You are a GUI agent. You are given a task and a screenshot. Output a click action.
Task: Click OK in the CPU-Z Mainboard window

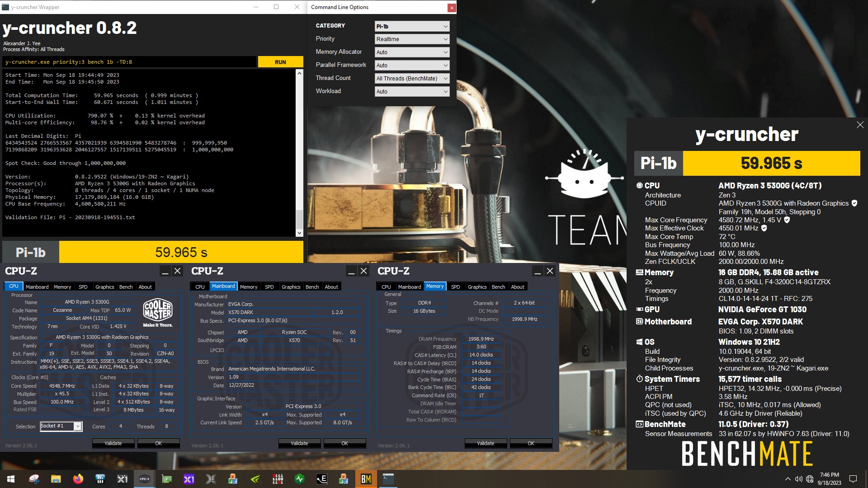pos(344,443)
